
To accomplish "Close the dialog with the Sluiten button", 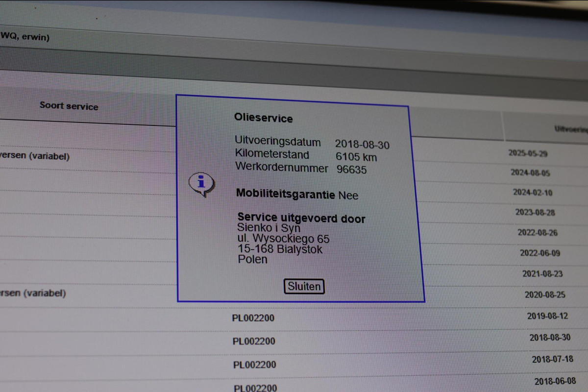I will 304,287.
